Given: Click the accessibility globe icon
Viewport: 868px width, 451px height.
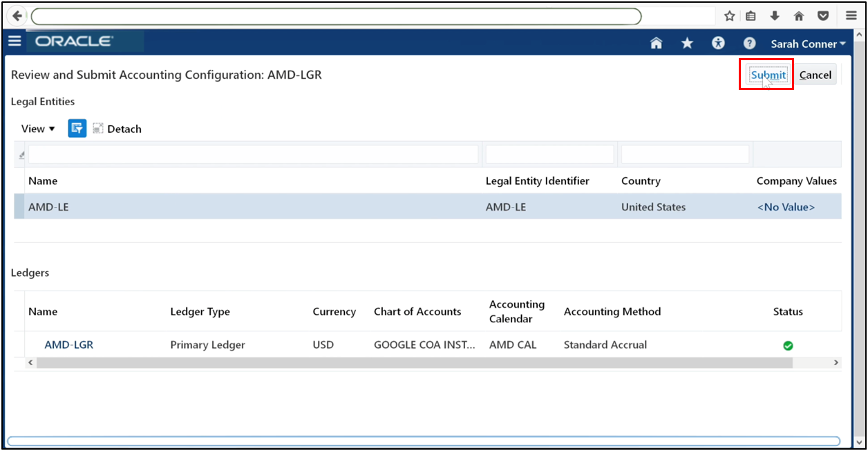Looking at the screenshot, I should (x=718, y=43).
